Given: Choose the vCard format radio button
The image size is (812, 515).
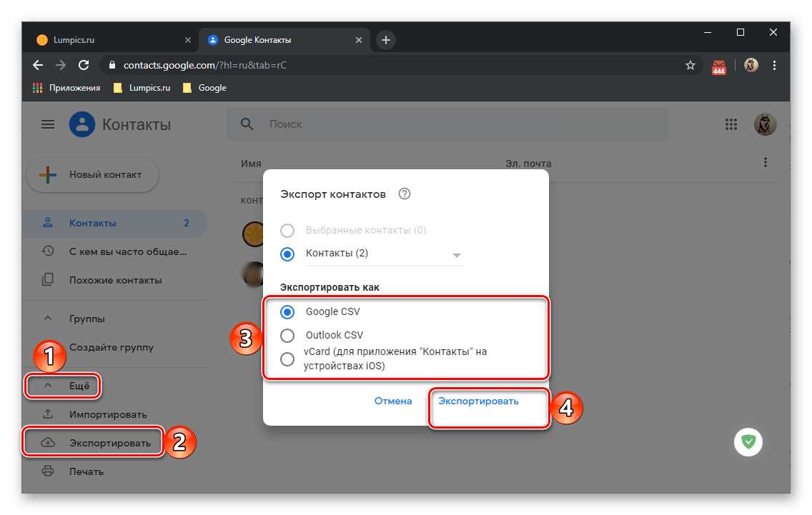Looking at the screenshot, I should (287, 359).
